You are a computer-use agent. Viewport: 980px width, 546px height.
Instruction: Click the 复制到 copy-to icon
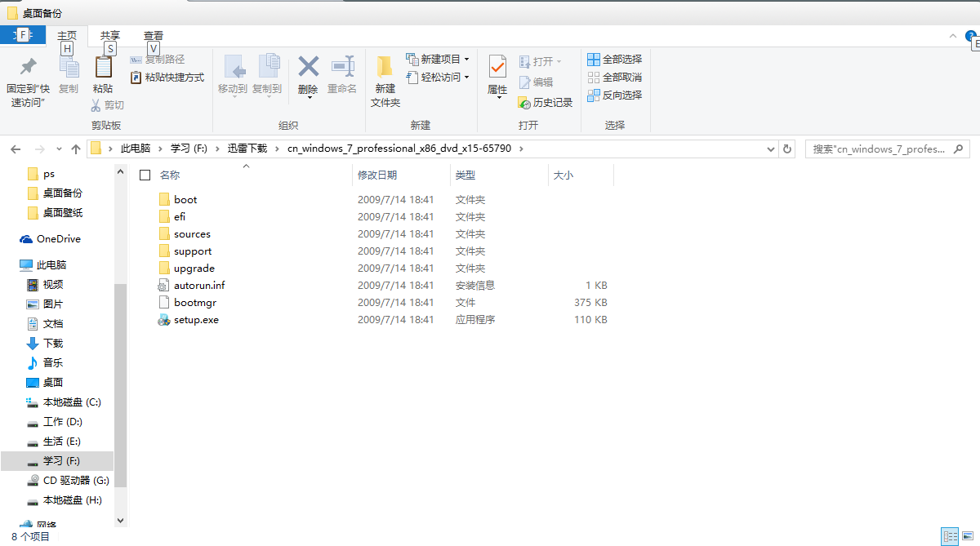268,67
